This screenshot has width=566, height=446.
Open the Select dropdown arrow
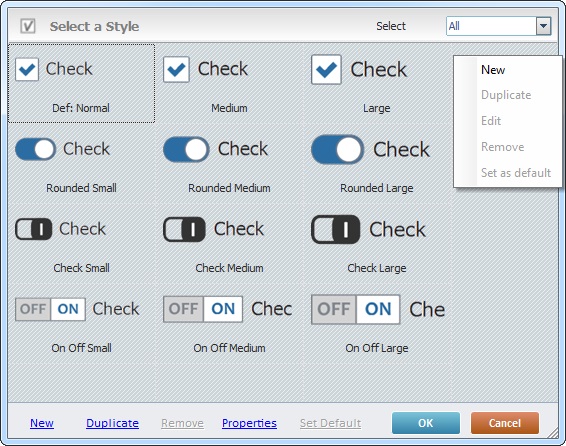543,26
